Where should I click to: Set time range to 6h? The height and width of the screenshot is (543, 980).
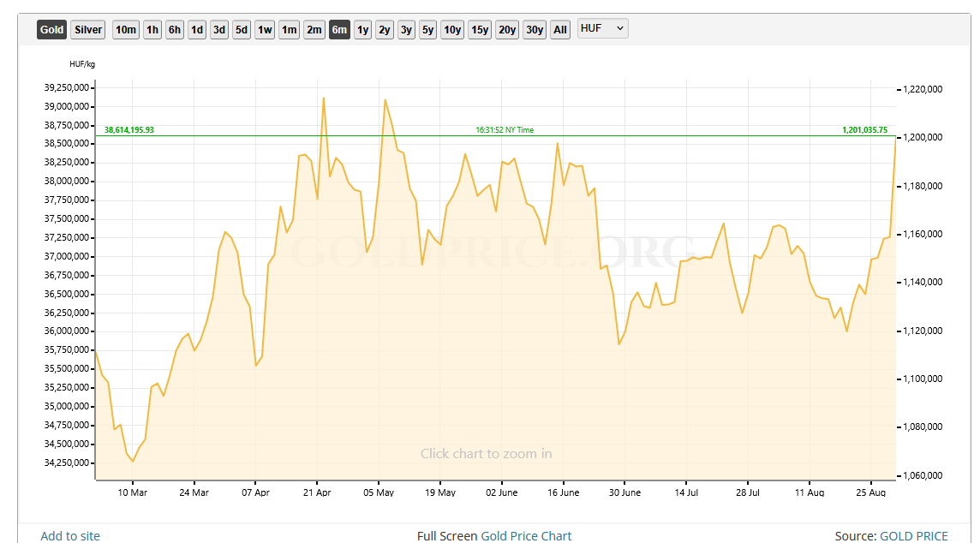(x=175, y=29)
